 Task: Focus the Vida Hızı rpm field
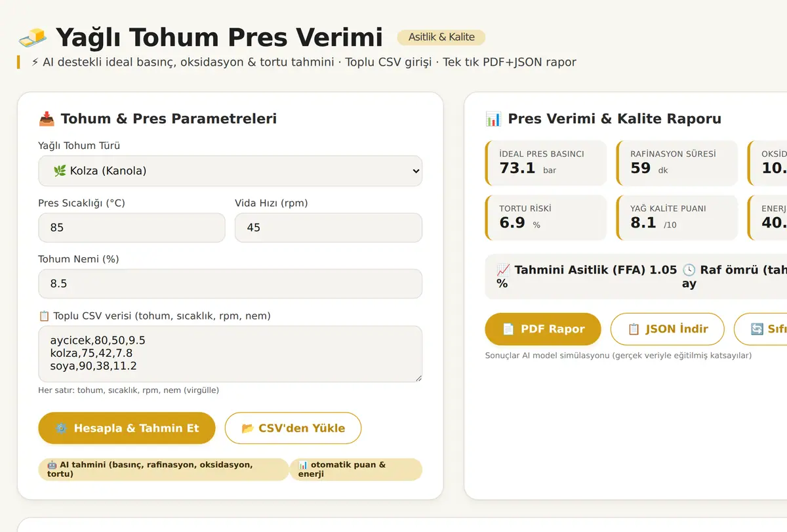pos(329,228)
